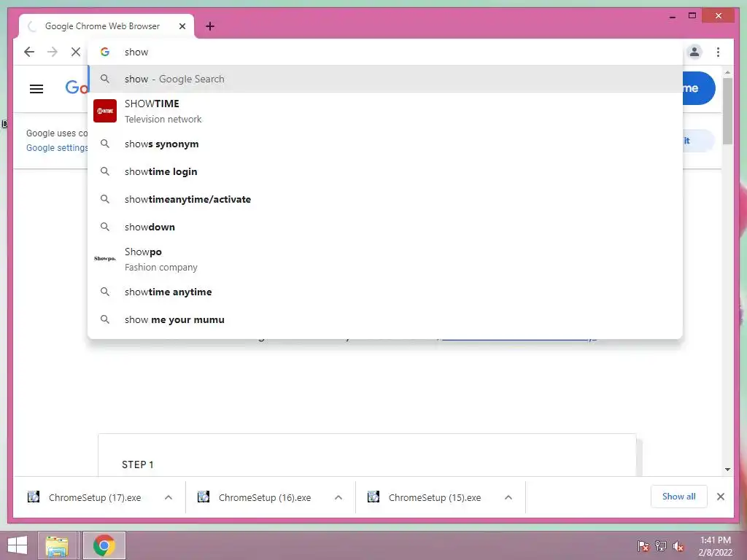
Task: Maximize the Chrome window
Action: click(x=692, y=16)
